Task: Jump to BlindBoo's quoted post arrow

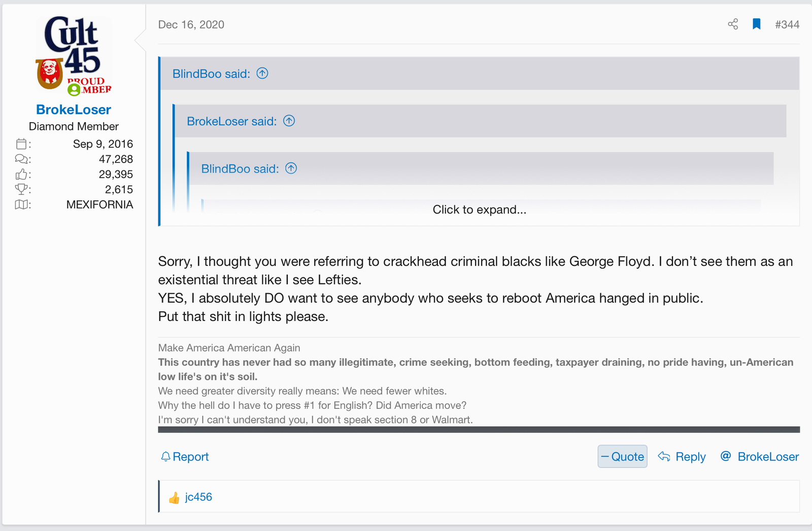Action: click(x=262, y=74)
